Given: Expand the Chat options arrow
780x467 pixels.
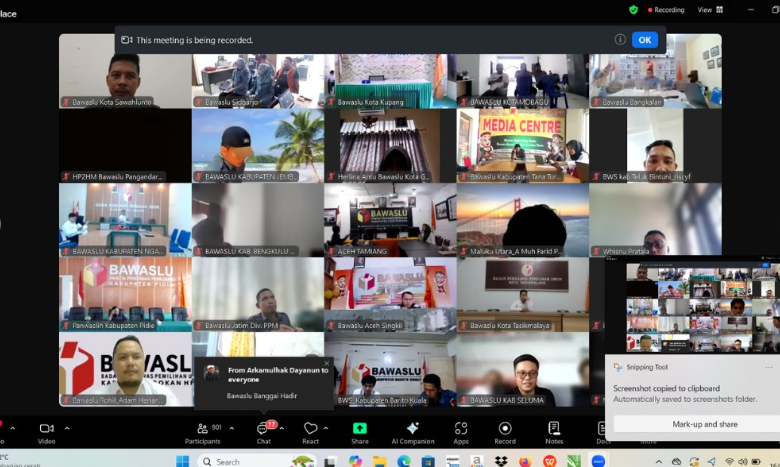Looking at the screenshot, I should tap(282, 427).
